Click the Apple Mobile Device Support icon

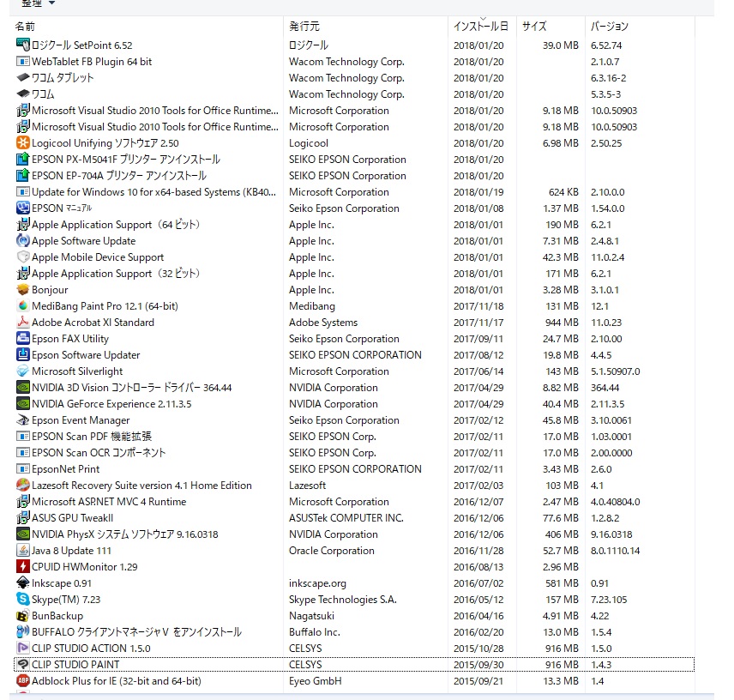(x=23, y=257)
